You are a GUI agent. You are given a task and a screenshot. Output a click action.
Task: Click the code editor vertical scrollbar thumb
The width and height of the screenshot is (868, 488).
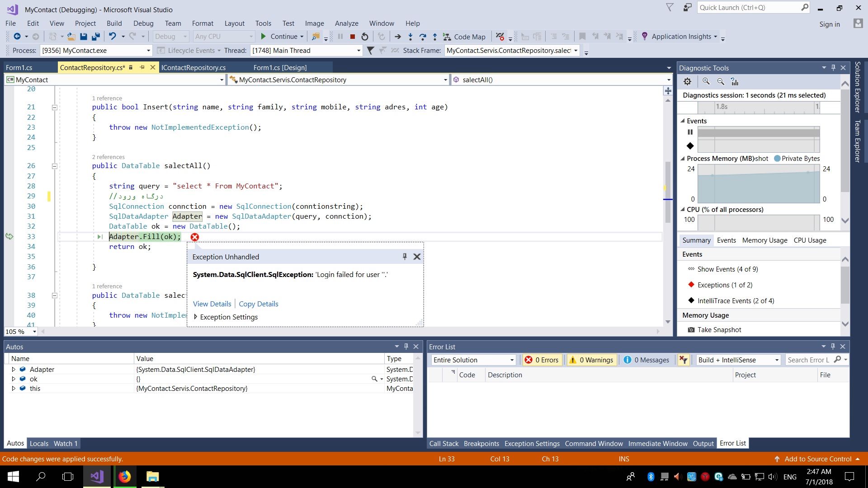668,192
